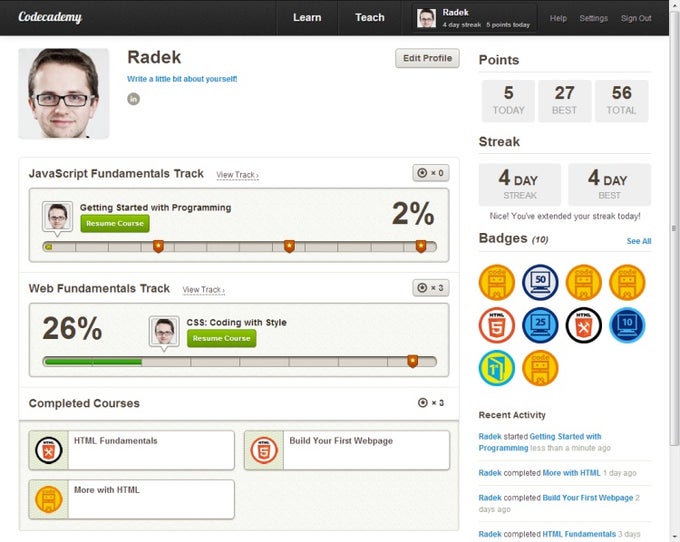680x542 pixels.
Task: Click the red HTML5 shield badge
Action: click(x=497, y=325)
